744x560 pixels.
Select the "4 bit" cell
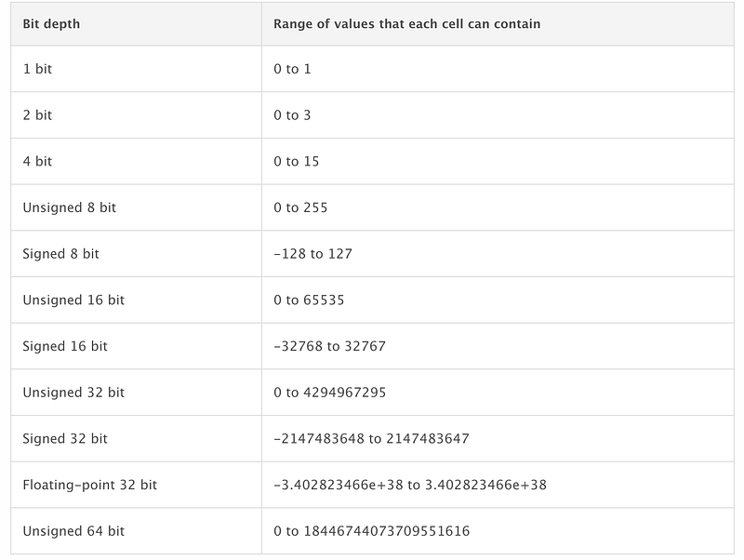37,162
